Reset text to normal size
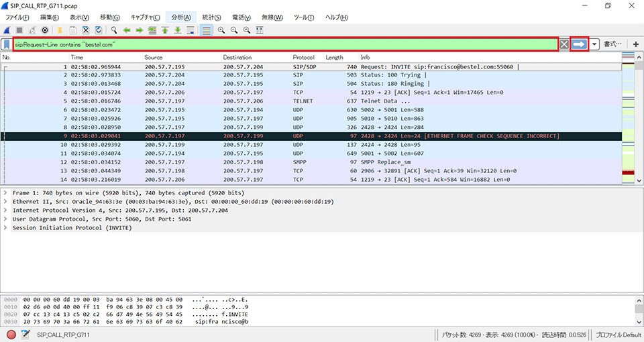The image size is (644, 342). 247,30
